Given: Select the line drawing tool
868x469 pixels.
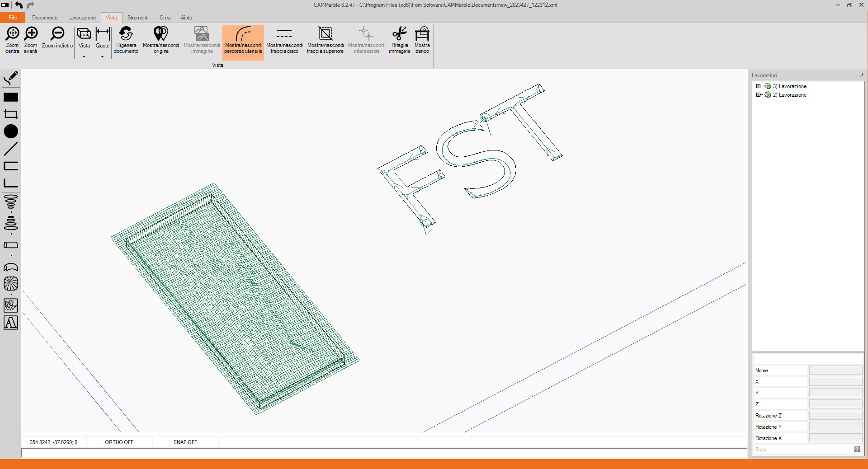Looking at the screenshot, I should pyautogui.click(x=11, y=149).
